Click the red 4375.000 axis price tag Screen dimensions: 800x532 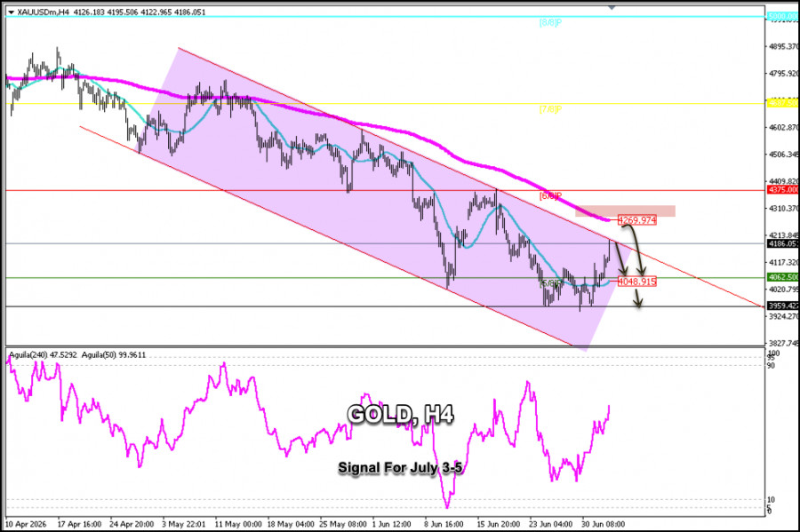(x=783, y=189)
